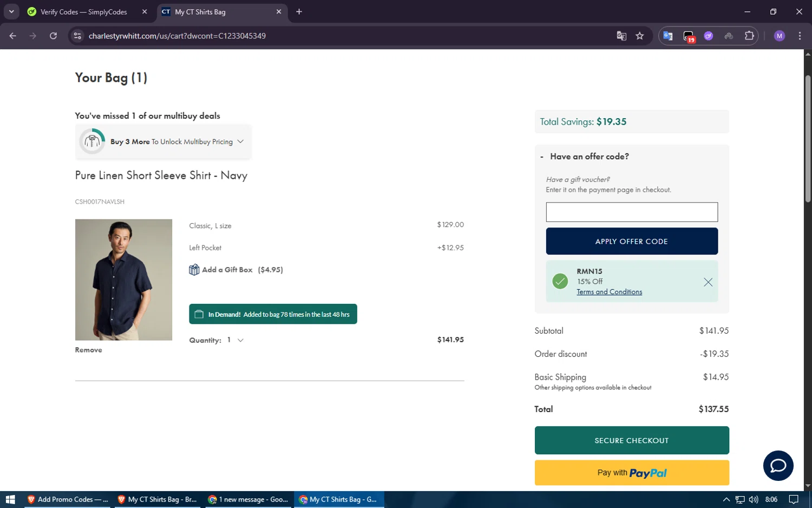Click the page vertical scrollbar
Screen dimensions: 812x508
click(808, 139)
